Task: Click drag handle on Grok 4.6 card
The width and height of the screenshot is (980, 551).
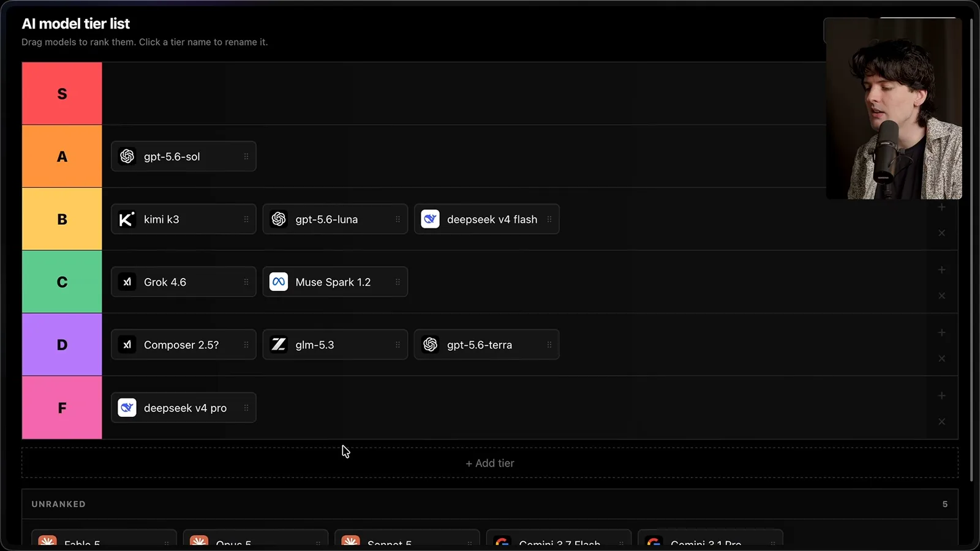Action: tap(246, 282)
